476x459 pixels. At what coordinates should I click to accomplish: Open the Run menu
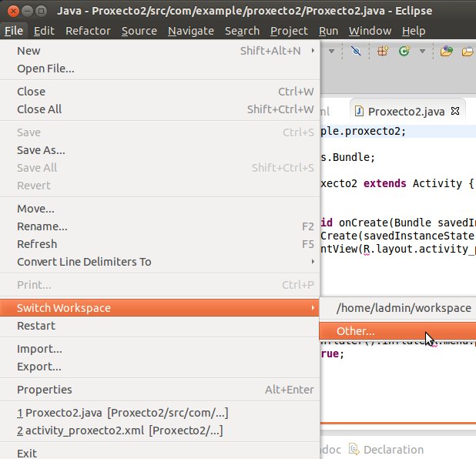click(x=328, y=31)
